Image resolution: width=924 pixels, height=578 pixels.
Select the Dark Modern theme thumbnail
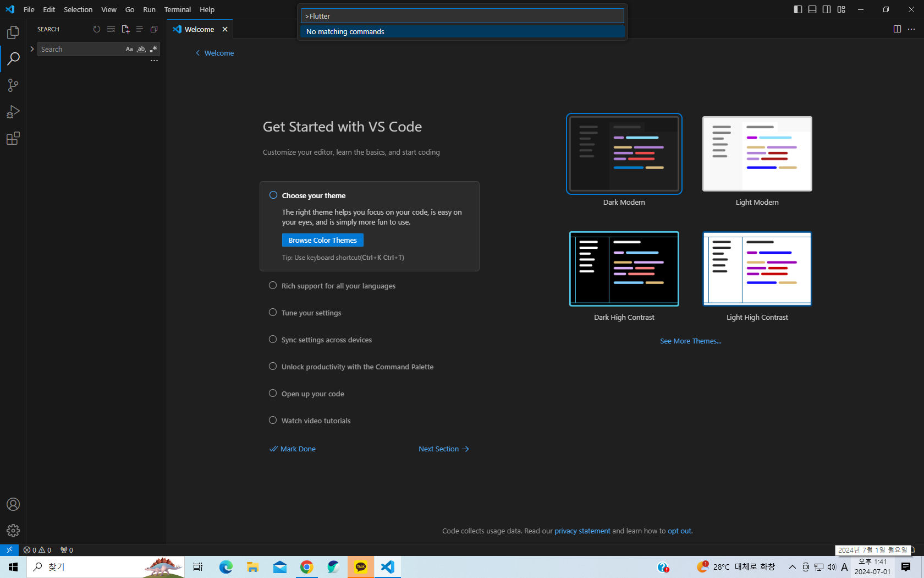coord(624,154)
